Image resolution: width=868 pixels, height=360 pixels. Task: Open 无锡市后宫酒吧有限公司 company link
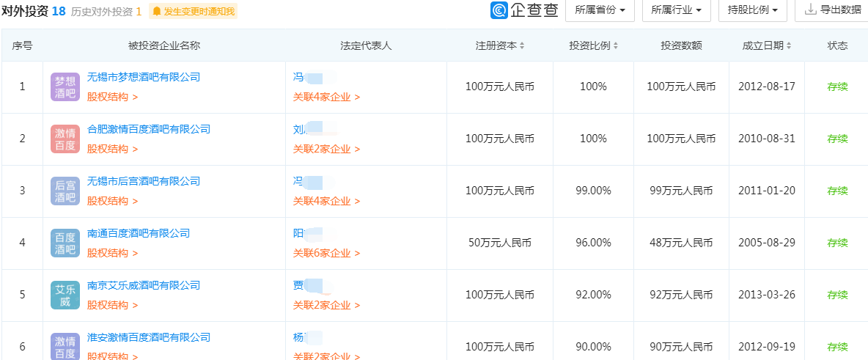(144, 181)
